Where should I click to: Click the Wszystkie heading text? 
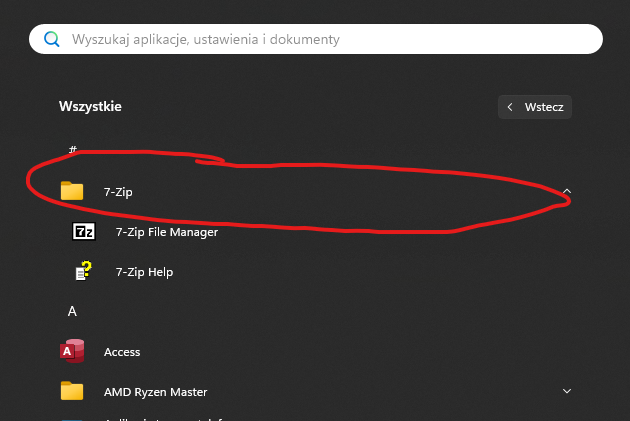(91, 106)
